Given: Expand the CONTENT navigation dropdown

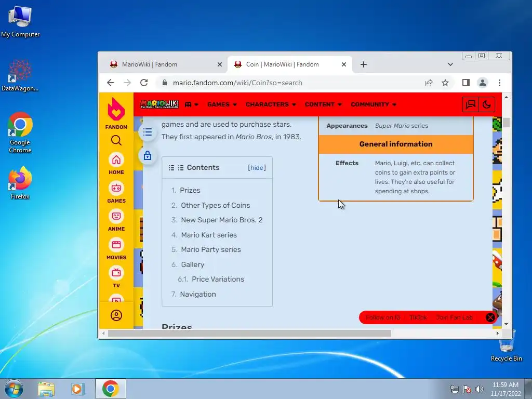Looking at the screenshot, I should (323, 104).
